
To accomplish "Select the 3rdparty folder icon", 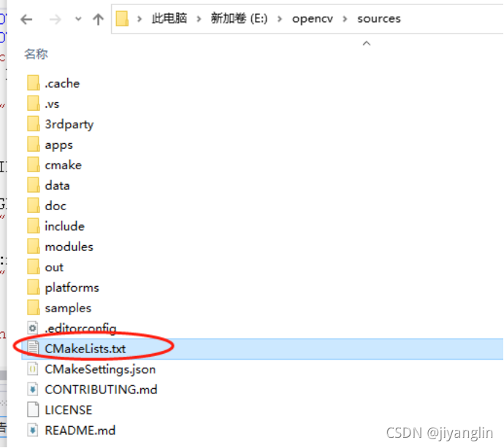I will click(x=34, y=123).
